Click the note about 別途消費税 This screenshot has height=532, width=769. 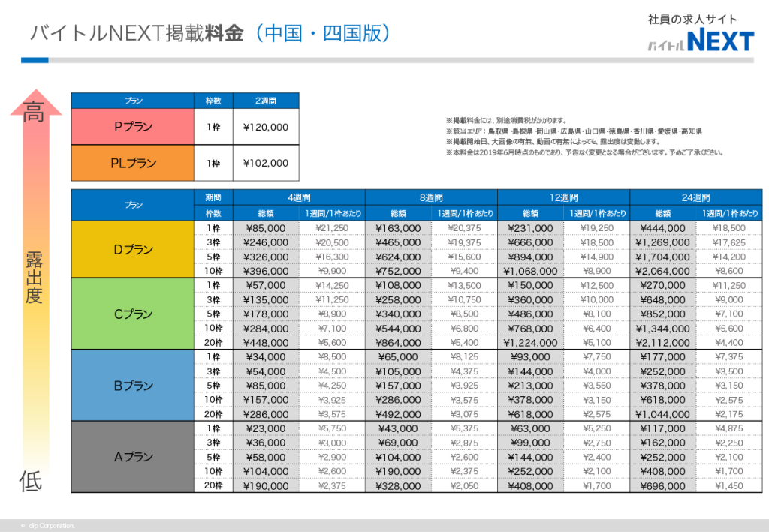(x=507, y=120)
